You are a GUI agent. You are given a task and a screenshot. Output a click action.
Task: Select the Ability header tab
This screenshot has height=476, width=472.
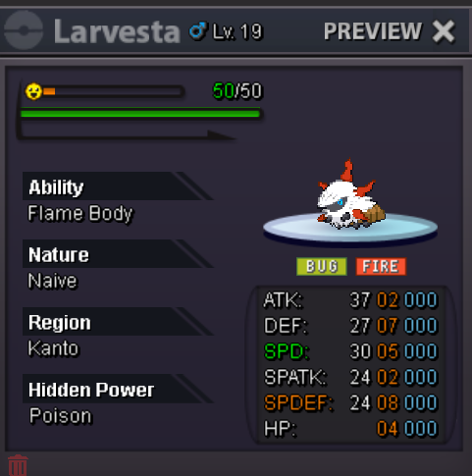click(118, 185)
